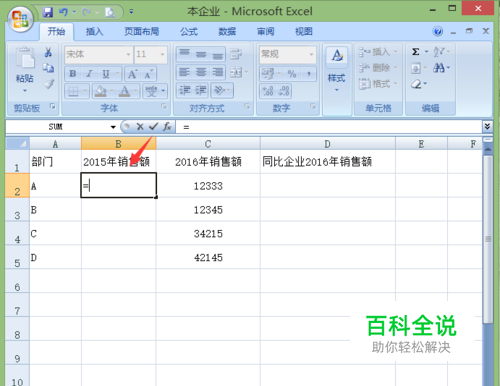Apply percent style
The height and width of the screenshot is (386, 500).
(x=292, y=74)
